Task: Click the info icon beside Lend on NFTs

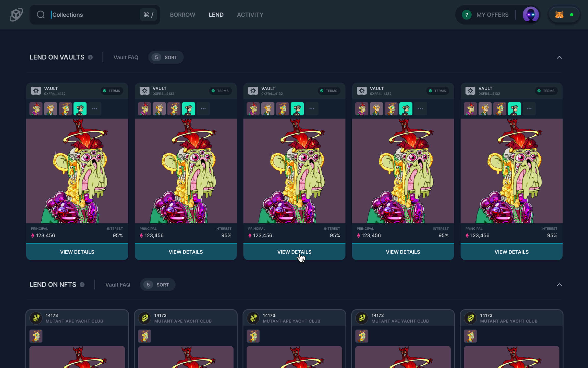Action: (x=82, y=284)
